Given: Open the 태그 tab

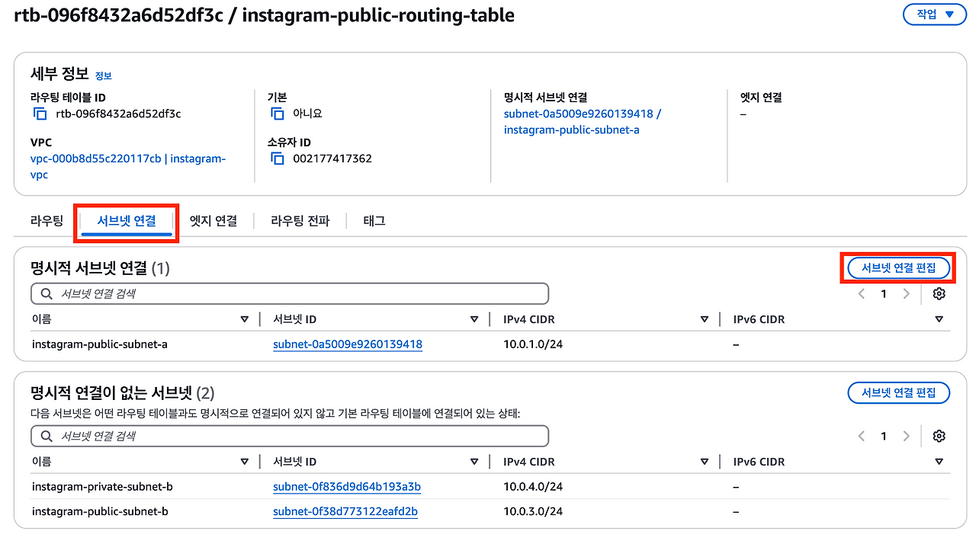Looking at the screenshot, I should [x=374, y=221].
